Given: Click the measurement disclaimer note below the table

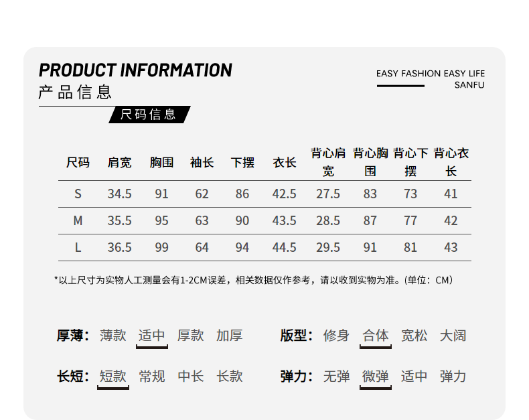Looking at the screenshot, I should [x=253, y=280].
